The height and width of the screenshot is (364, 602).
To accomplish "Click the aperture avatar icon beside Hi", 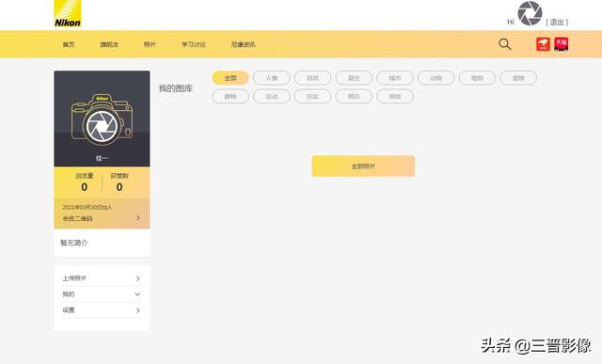I will 530,13.
